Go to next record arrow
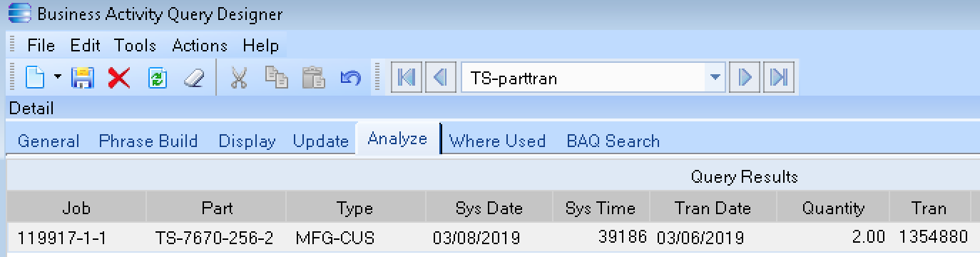This screenshot has height=257, width=980. [x=745, y=77]
